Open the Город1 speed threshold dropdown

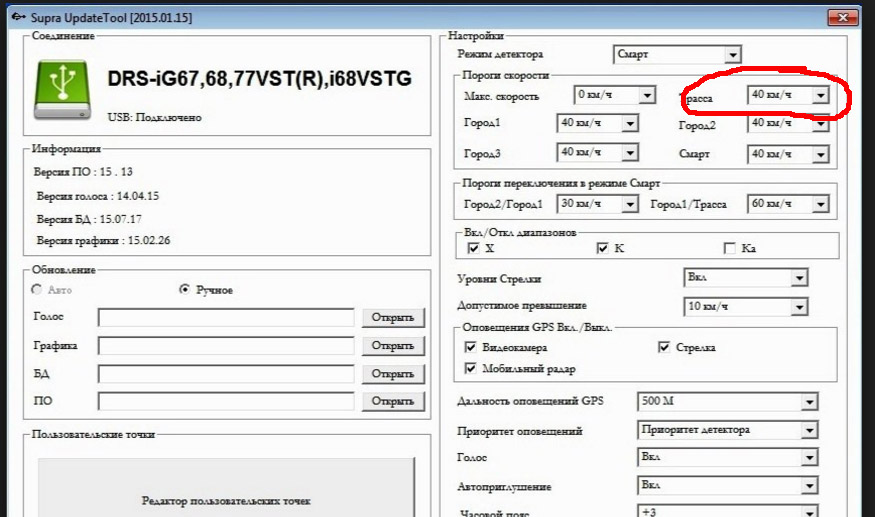597,123
